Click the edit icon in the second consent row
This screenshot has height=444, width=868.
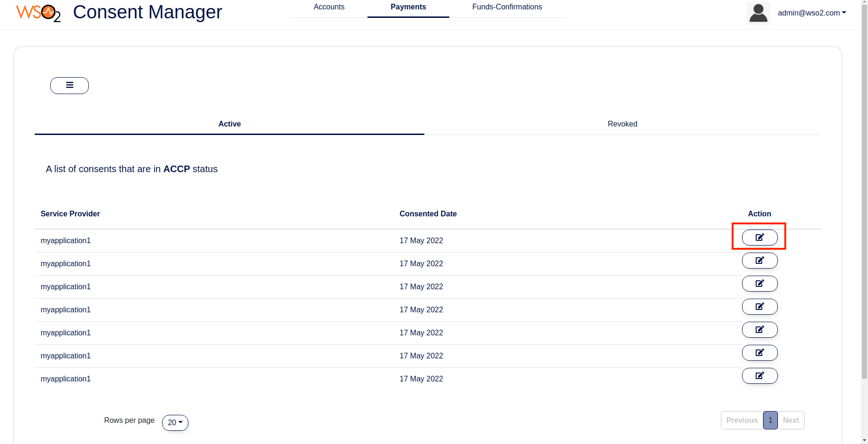click(x=759, y=261)
